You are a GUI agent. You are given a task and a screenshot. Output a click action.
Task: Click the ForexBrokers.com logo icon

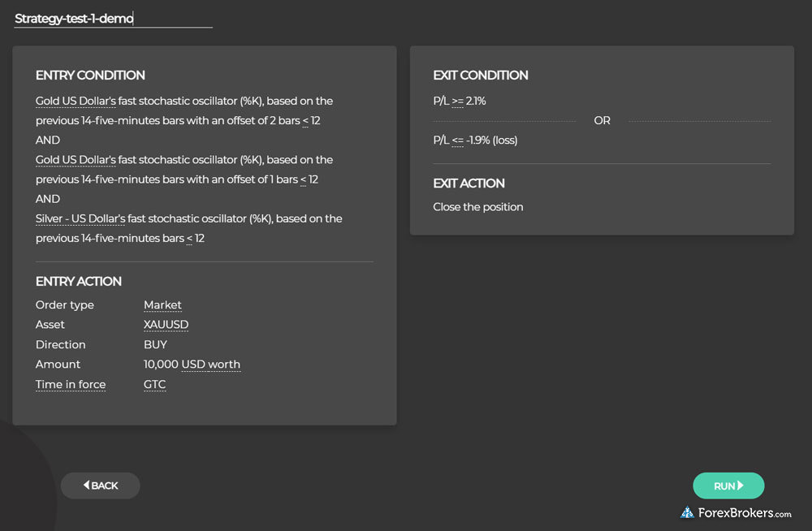pyautogui.click(x=687, y=513)
